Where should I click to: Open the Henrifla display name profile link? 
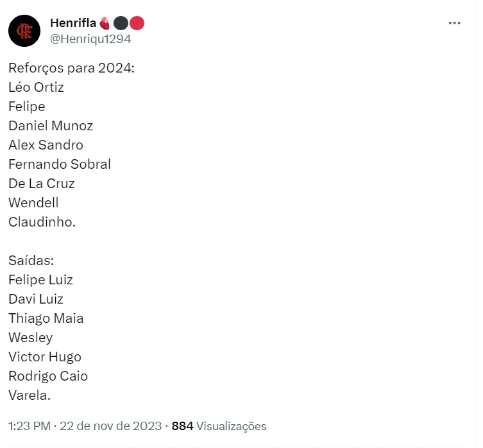pyautogui.click(x=73, y=24)
